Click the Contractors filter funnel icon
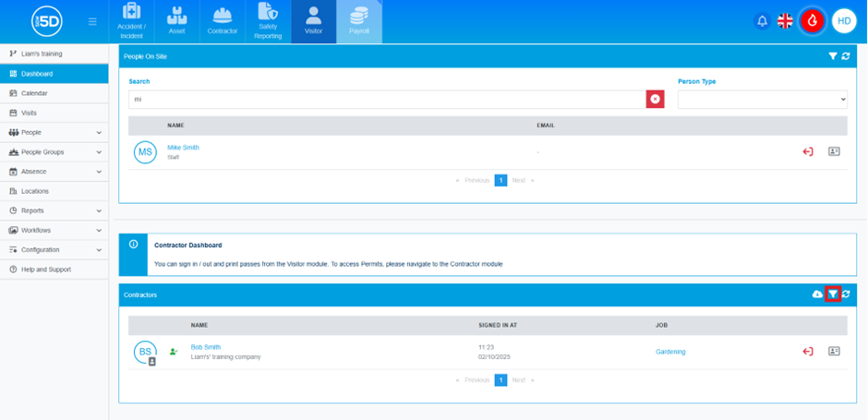Screen dimensions: 868x420 [833, 294]
